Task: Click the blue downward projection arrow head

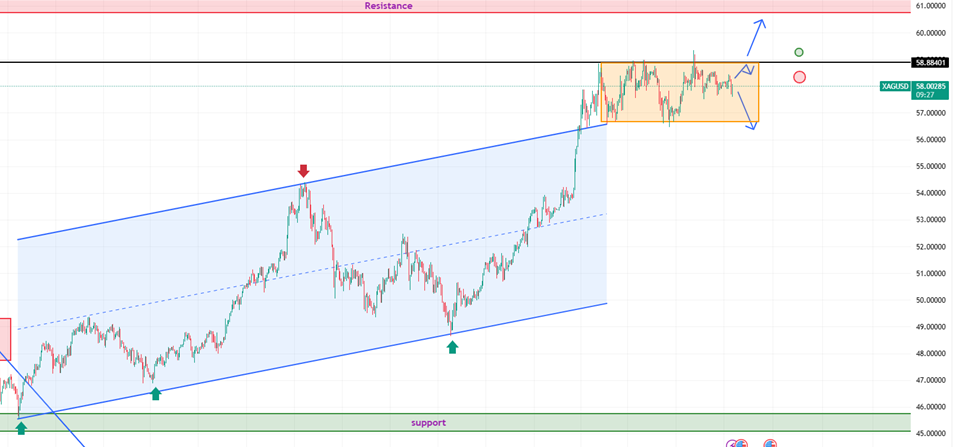Action: click(753, 124)
